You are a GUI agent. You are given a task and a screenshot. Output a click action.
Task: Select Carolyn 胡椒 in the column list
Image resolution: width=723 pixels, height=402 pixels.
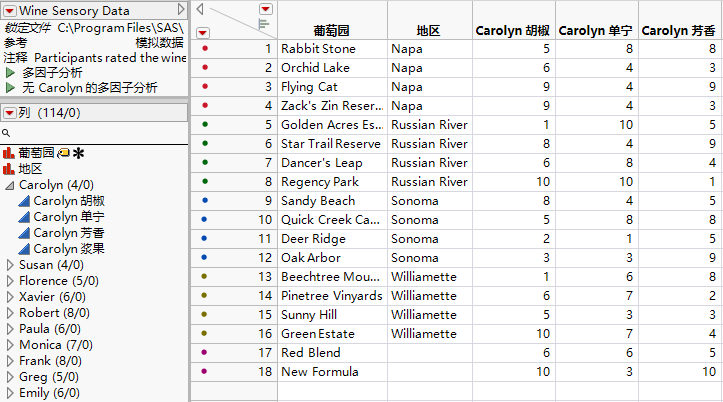(69, 201)
